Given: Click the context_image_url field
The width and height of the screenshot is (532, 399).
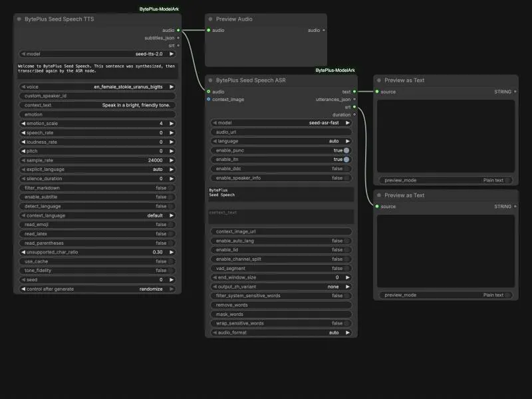Looking at the screenshot, I should click(281, 231).
